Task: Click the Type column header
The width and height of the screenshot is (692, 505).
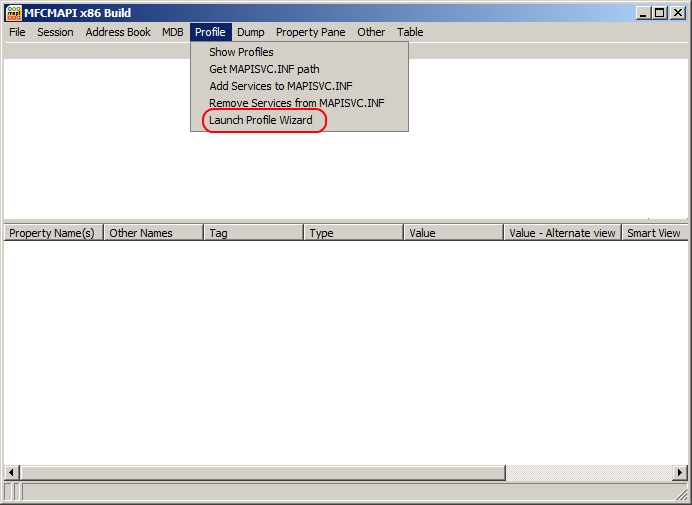Action: pos(354,233)
